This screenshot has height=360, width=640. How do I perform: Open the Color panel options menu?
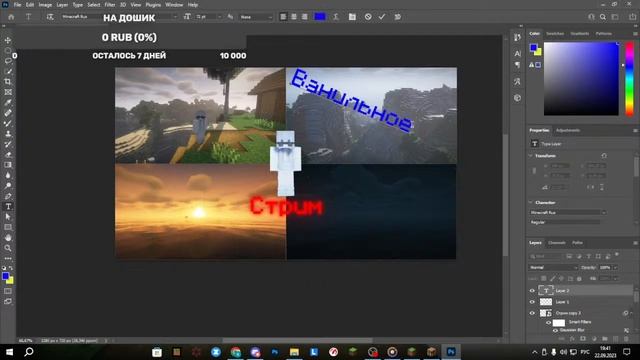[x=635, y=33]
